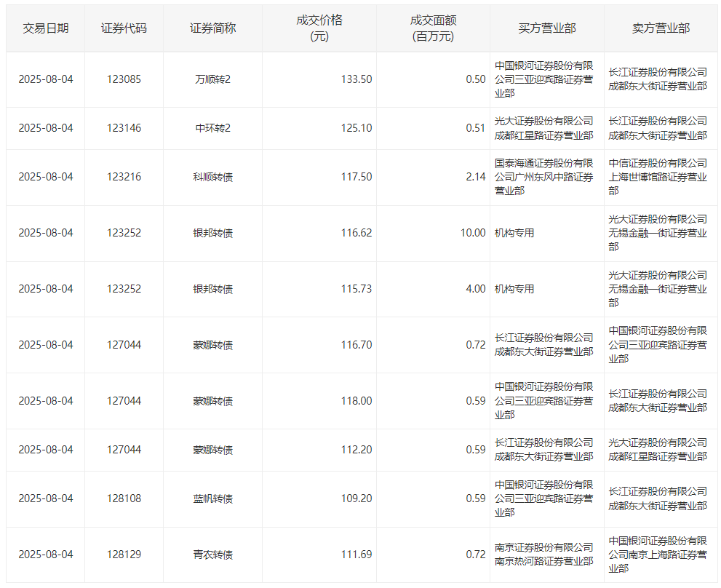Click the 证券代码 column header

(124, 28)
